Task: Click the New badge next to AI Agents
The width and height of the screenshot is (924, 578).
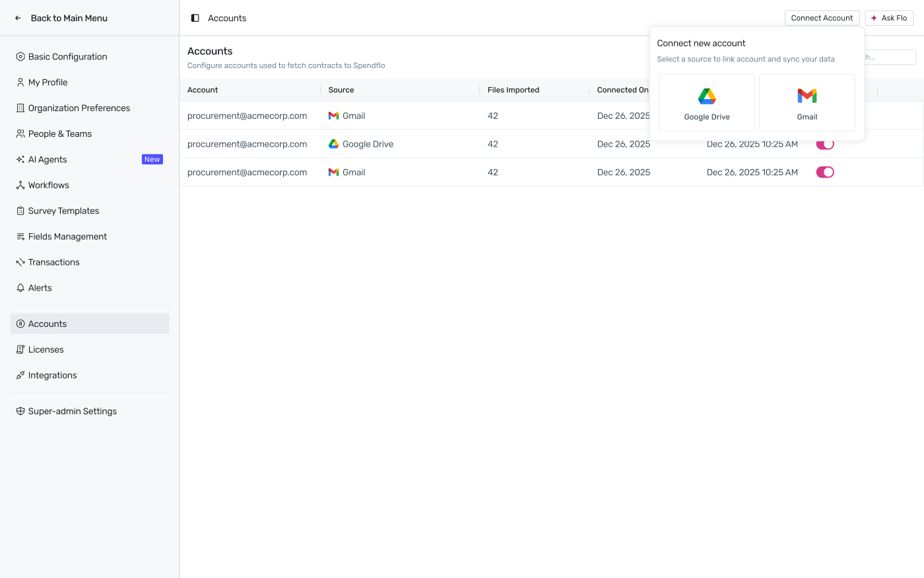Action: click(152, 160)
